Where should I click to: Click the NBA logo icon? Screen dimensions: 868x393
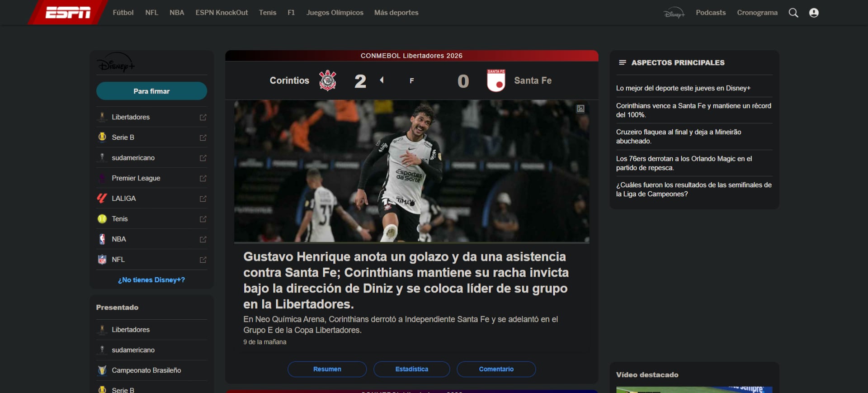coord(102,239)
